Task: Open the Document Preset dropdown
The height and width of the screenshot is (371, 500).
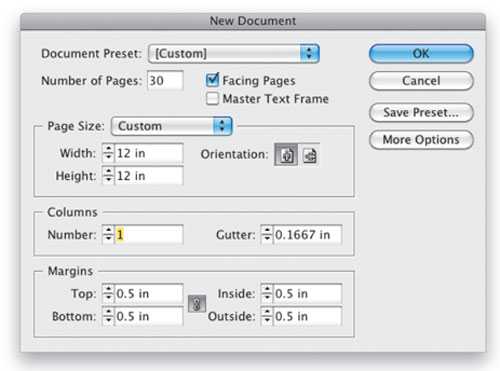Action: click(234, 53)
